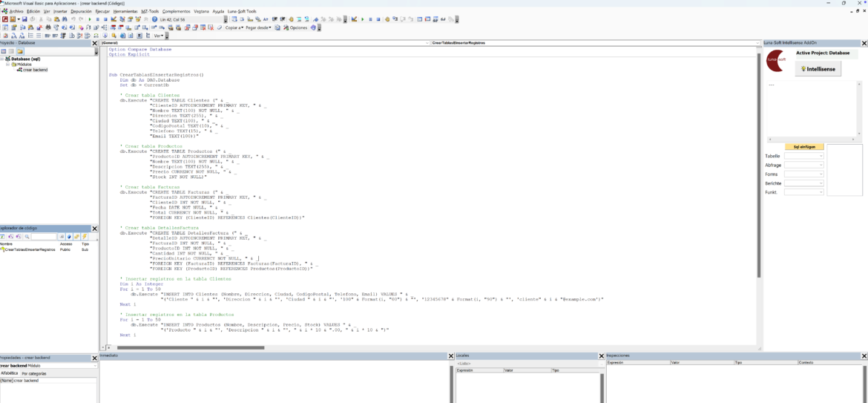Click the Opciones toolbar button

pos(295,27)
